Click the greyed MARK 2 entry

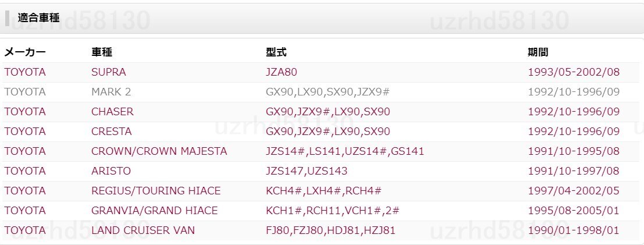click(x=111, y=92)
